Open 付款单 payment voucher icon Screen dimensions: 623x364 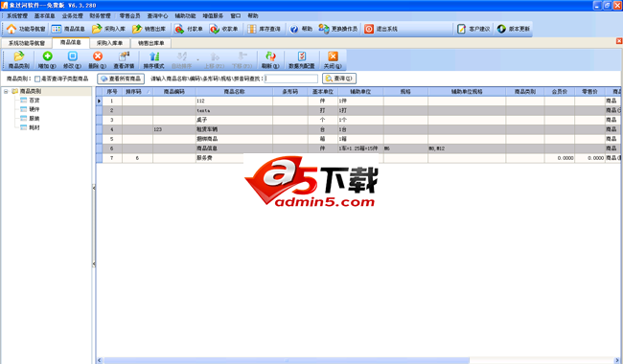click(179, 29)
